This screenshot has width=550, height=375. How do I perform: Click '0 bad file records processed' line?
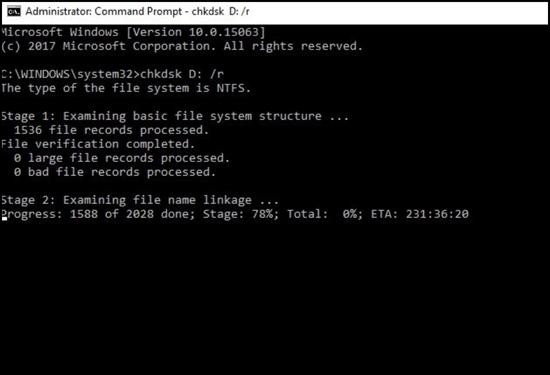(x=115, y=172)
